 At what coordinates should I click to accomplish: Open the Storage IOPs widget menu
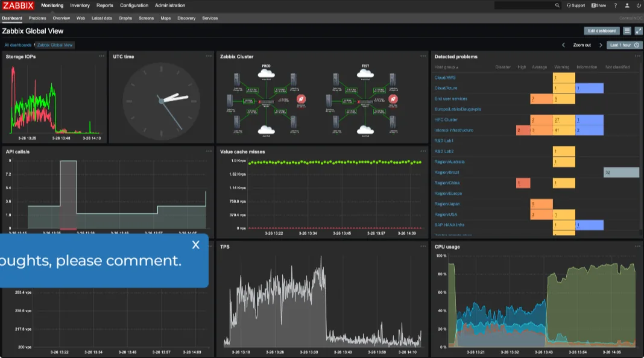coord(101,56)
